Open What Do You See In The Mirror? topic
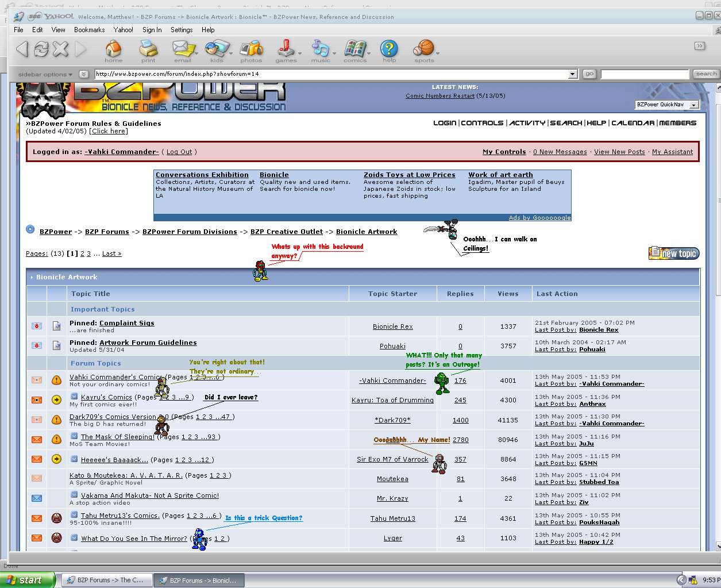 (134, 539)
